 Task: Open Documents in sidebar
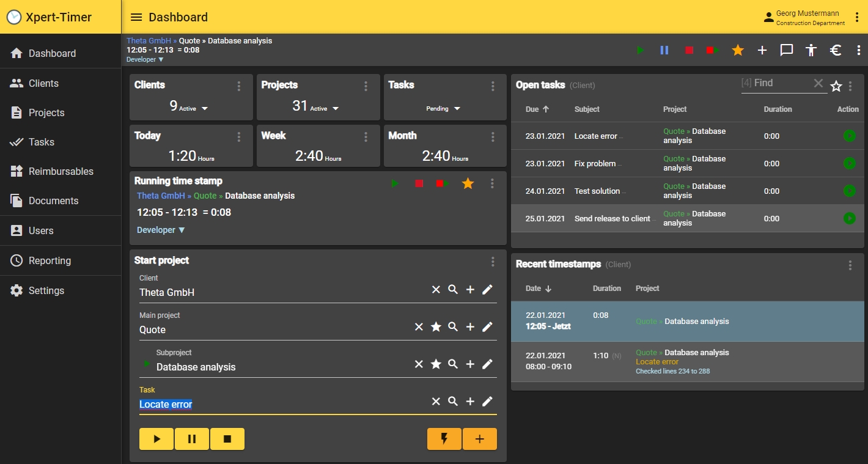pyautogui.click(x=61, y=201)
